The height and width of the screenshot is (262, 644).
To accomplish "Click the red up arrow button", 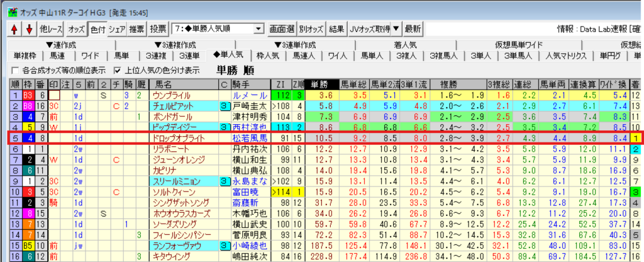I will click(x=14, y=29).
